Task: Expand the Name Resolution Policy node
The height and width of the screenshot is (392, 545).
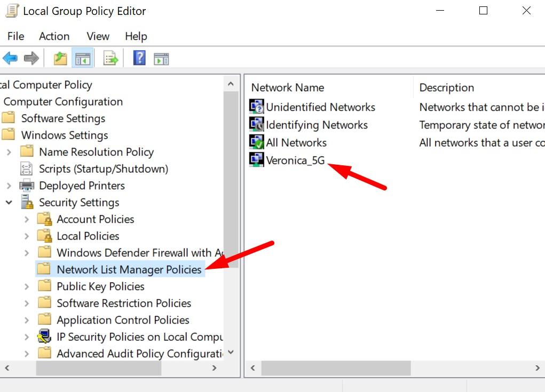Action: tap(9, 151)
